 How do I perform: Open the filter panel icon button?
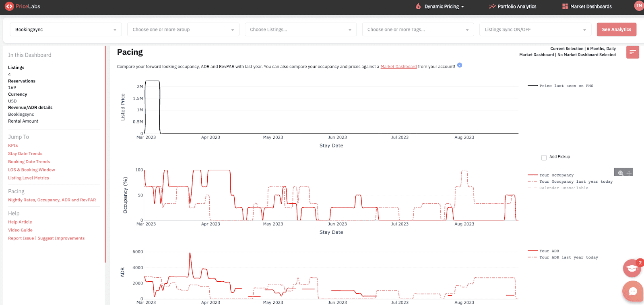click(633, 52)
